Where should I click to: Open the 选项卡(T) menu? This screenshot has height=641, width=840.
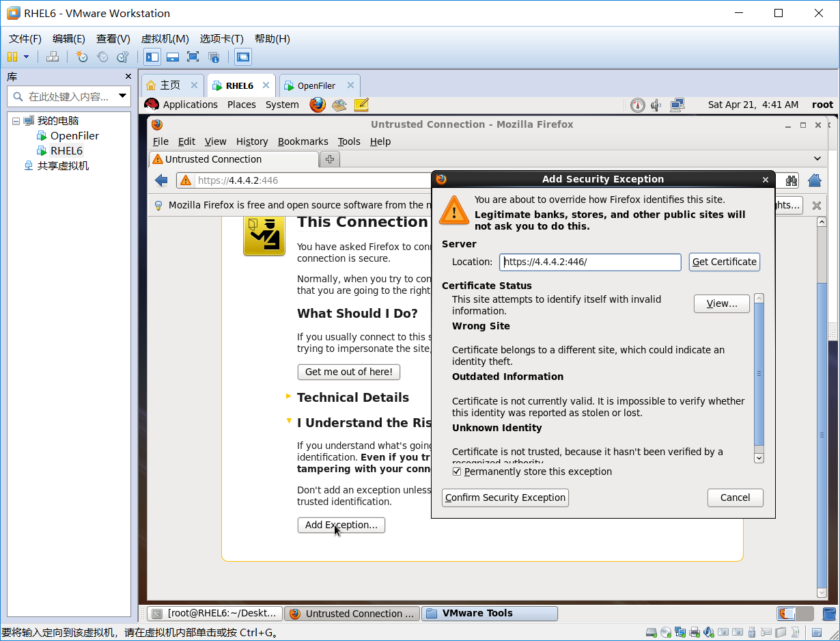point(221,38)
